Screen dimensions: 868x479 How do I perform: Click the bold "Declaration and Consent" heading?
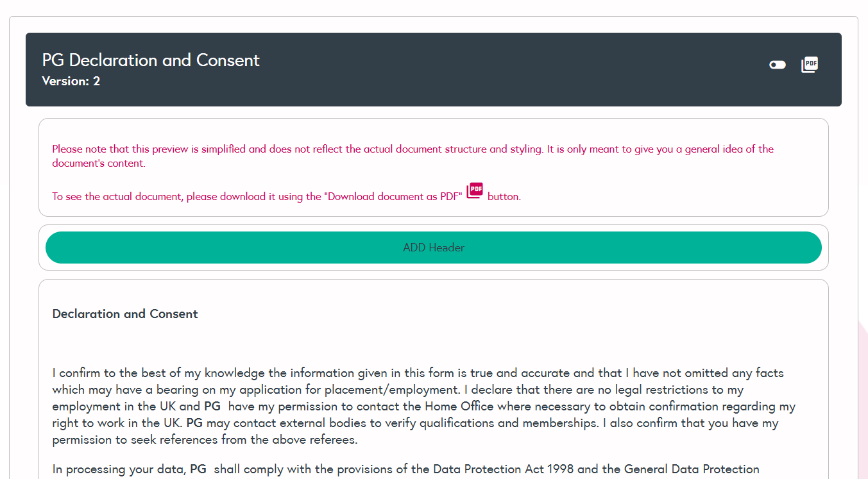[x=125, y=314]
